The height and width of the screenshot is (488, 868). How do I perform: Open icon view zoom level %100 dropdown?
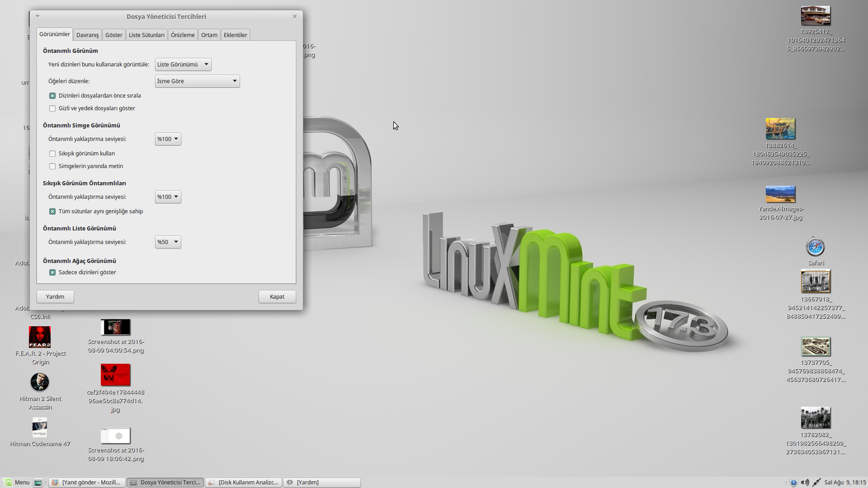pyautogui.click(x=168, y=139)
